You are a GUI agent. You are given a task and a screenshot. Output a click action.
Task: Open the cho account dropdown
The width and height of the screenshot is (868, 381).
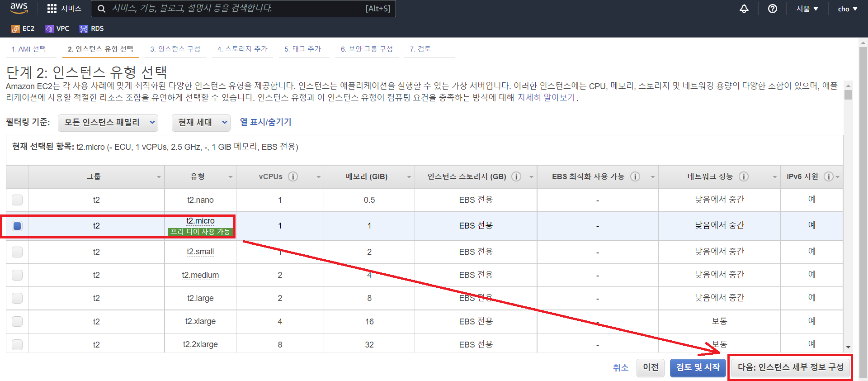tap(848, 9)
